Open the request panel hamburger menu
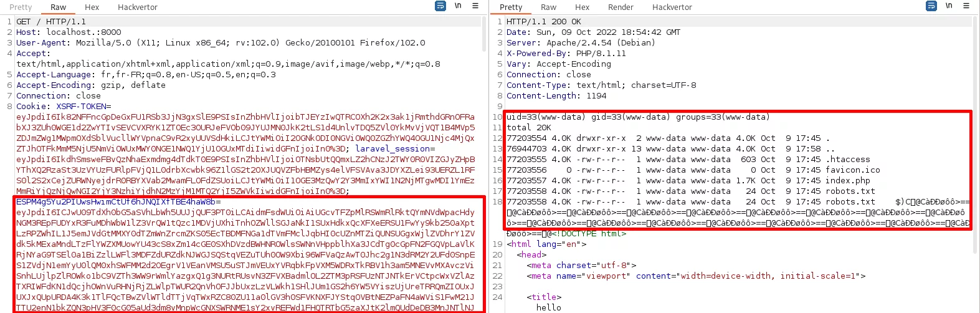Viewport: 980px width, 313px height. pos(475,6)
